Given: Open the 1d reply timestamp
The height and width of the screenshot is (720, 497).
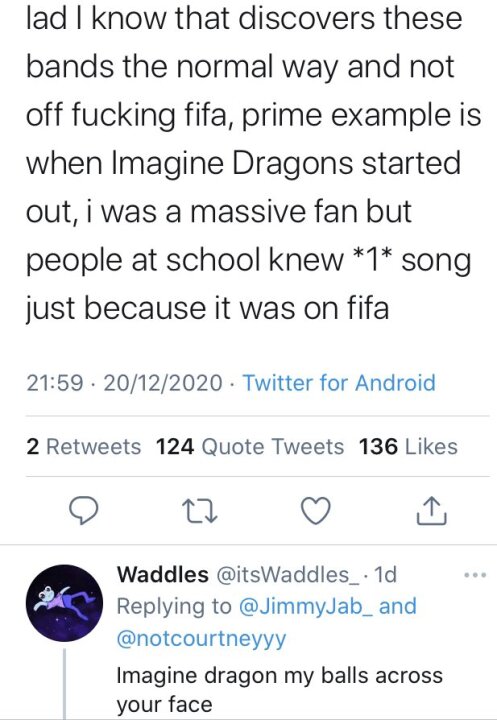Looking at the screenshot, I should (386, 574).
